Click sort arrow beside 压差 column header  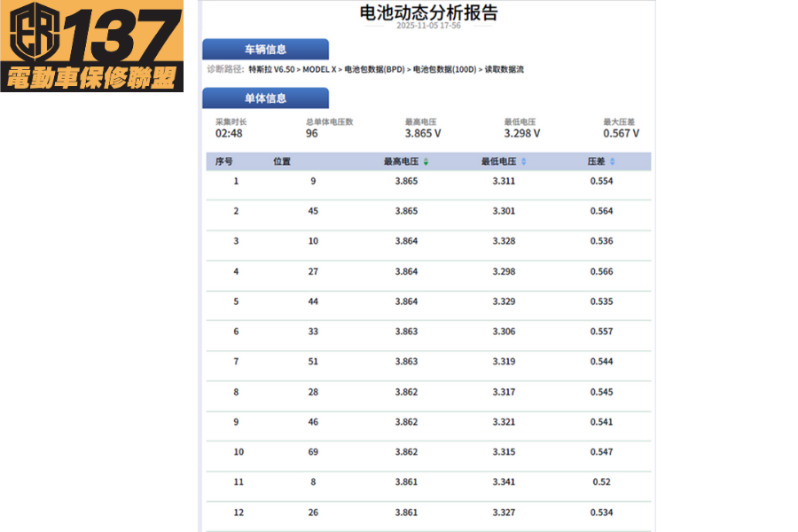pyautogui.click(x=612, y=162)
